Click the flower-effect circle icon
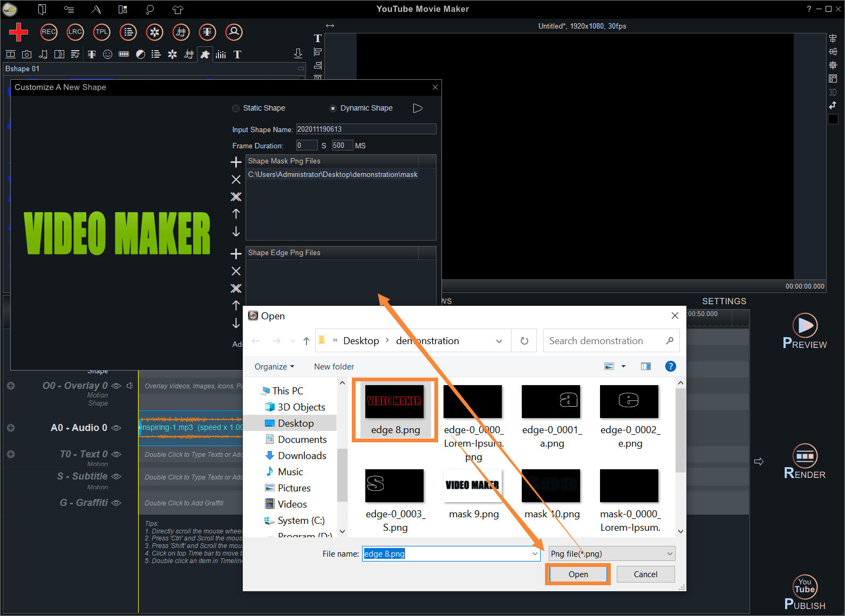845x616 pixels. [154, 32]
